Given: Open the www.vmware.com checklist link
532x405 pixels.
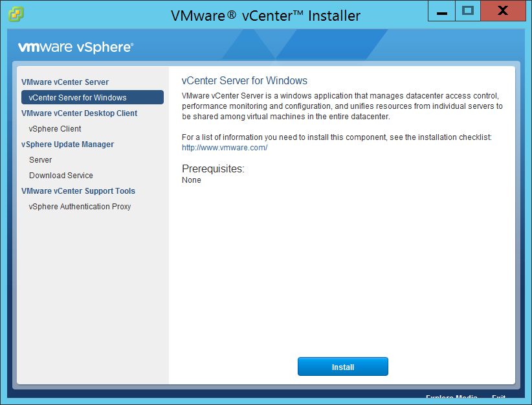Looking at the screenshot, I should click(x=225, y=148).
